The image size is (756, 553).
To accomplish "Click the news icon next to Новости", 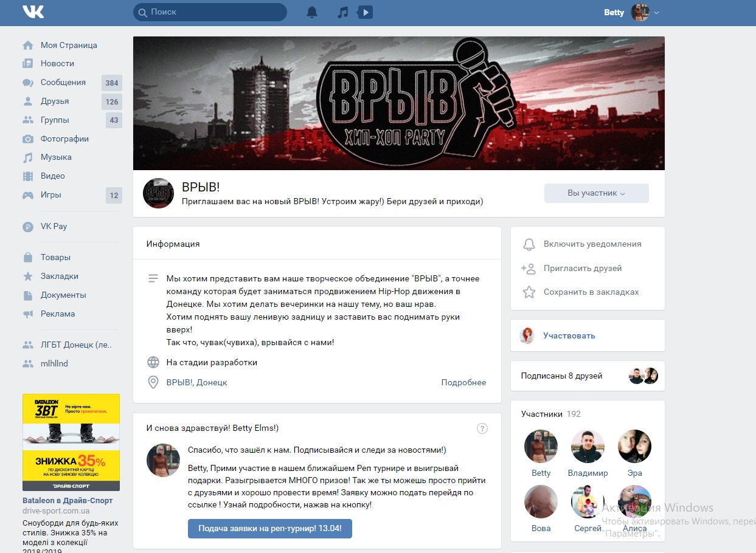I will click(x=28, y=63).
